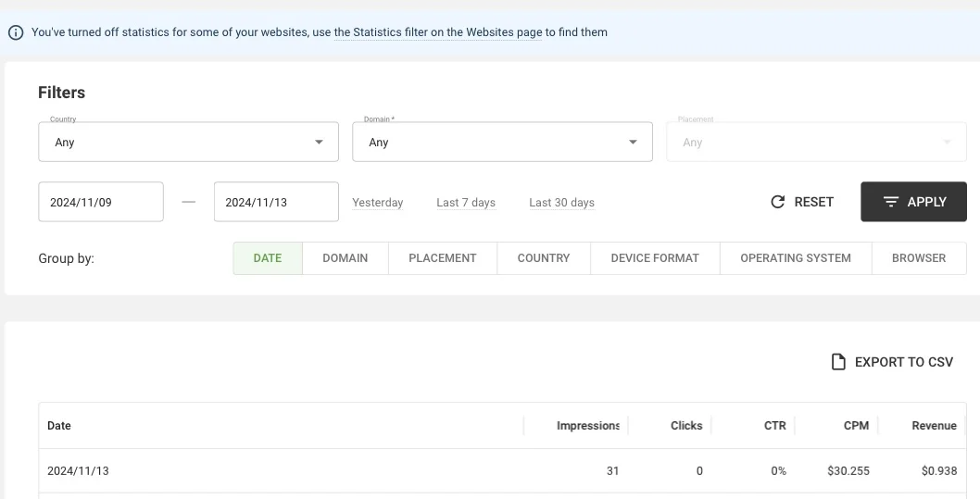Group statistics by Browser
The width and height of the screenshot is (980, 499).
pyautogui.click(x=919, y=258)
